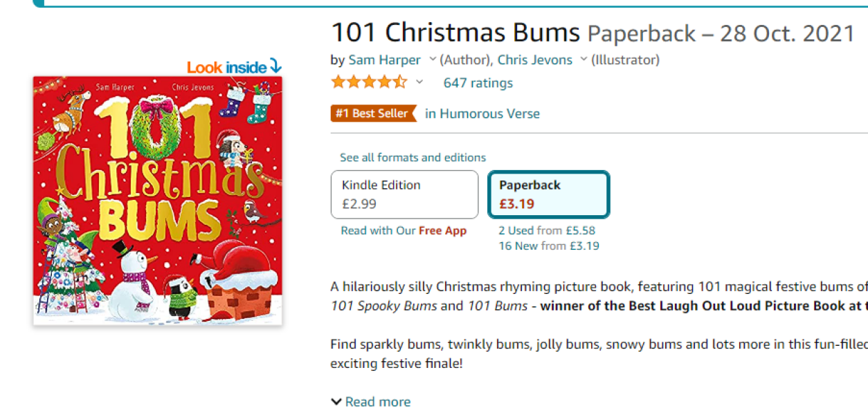The width and height of the screenshot is (868, 415).
Task: Open the 16 New from £3.19 offers
Action: tap(549, 246)
